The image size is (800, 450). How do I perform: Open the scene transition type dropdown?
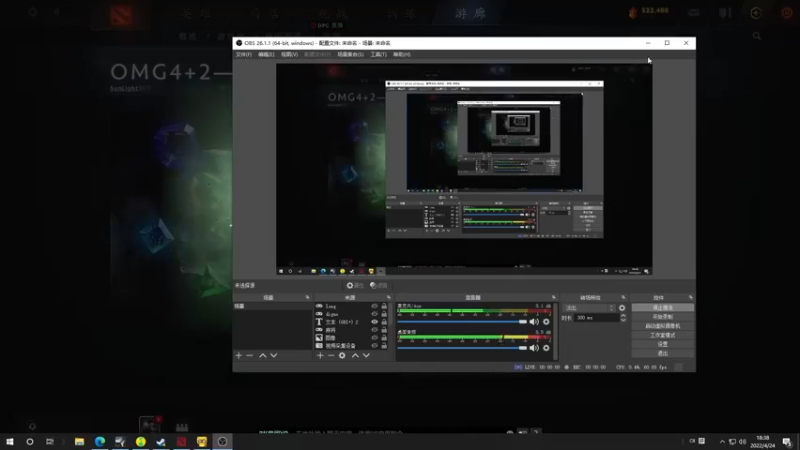589,308
